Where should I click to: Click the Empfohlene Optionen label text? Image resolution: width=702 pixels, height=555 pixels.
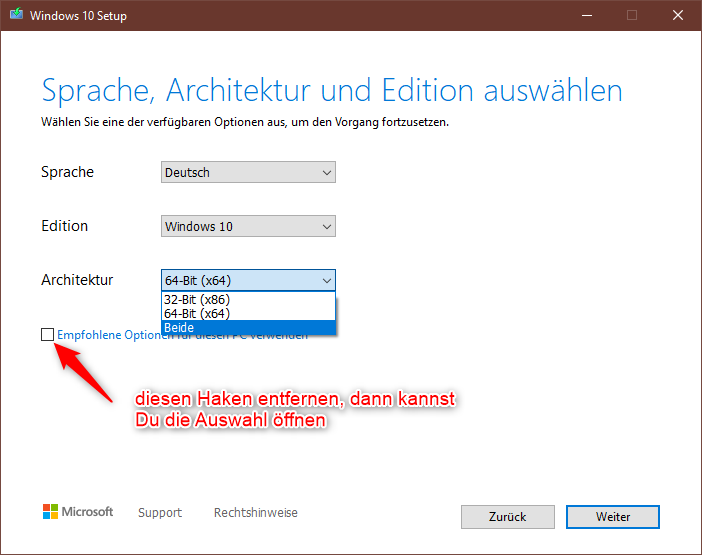(182, 335)
